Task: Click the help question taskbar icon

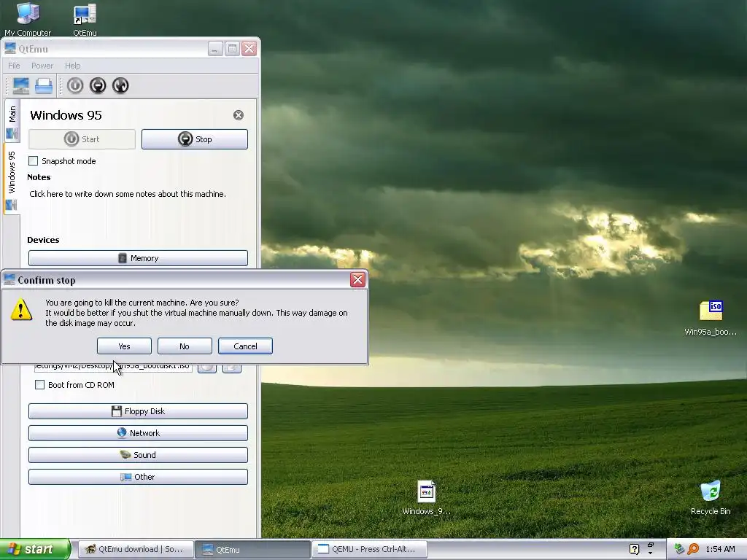Action: point(634,549)
